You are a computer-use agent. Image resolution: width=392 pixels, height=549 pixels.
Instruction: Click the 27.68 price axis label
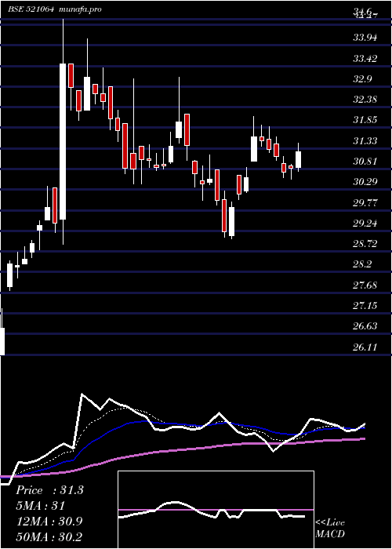pyautogui.click(x=365, y=285)
